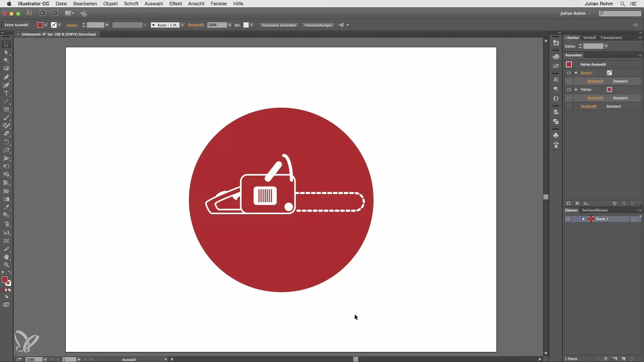Open the Effekt menu
644x362 pixels.
coord(175,4)
